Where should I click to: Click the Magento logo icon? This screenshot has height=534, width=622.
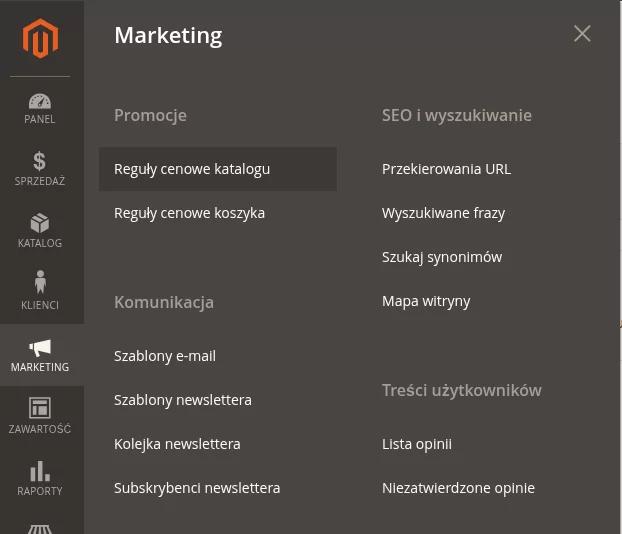point(41,38)
